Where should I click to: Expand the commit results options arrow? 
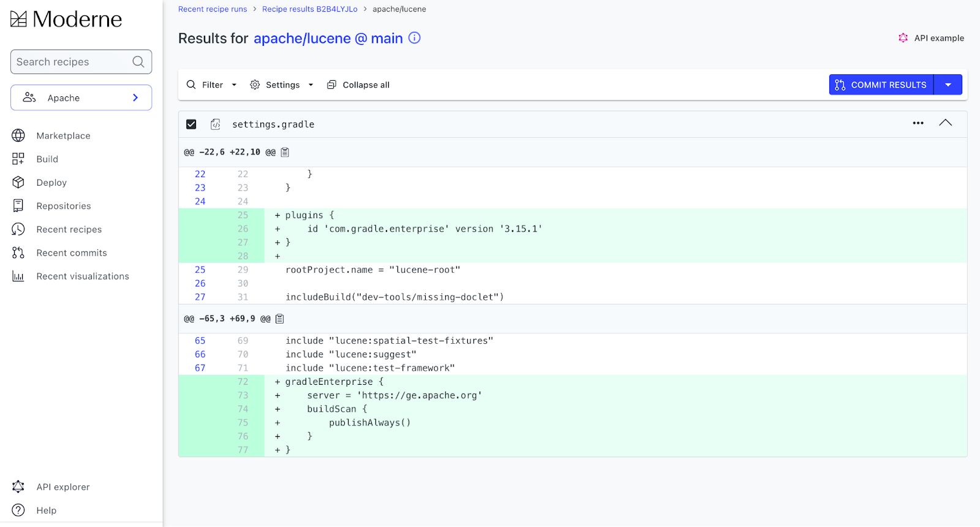point(948,85)
